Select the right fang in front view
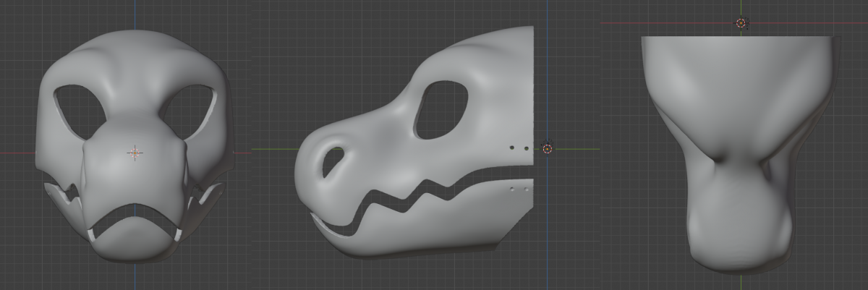 pyautogui.click(x=178, y=234)
